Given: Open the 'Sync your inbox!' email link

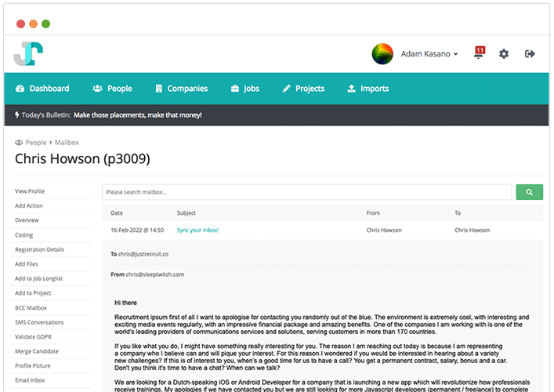Looking at the screenshot, I should 197,230.
